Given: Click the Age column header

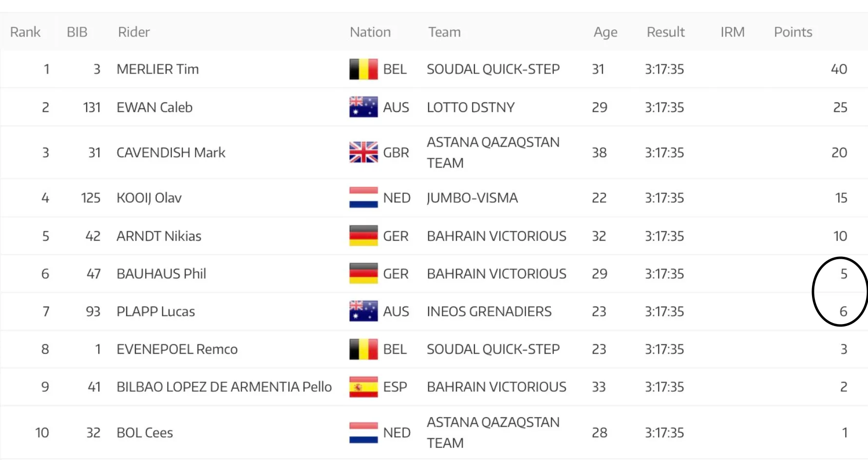Looking at the screenshot, I should point(605,32).
